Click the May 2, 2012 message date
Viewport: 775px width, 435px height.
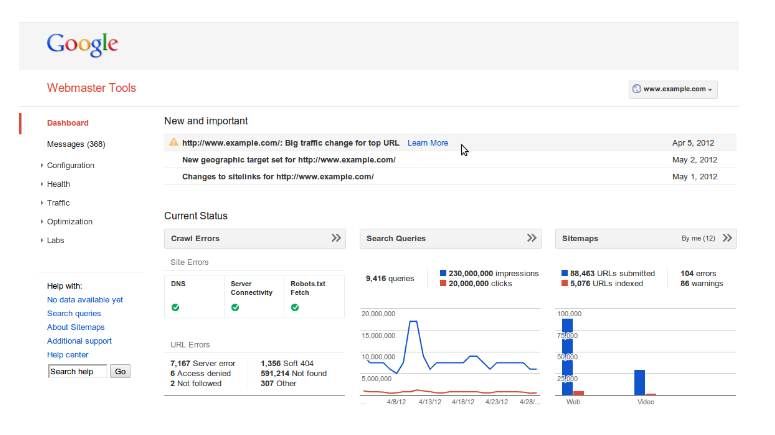pos(694,160)
